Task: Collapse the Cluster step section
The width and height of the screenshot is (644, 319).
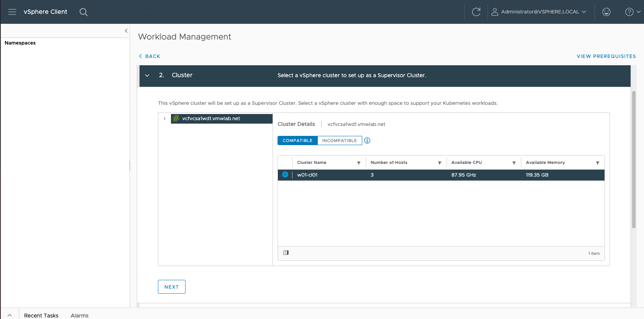Action: [x=147, y=76]
